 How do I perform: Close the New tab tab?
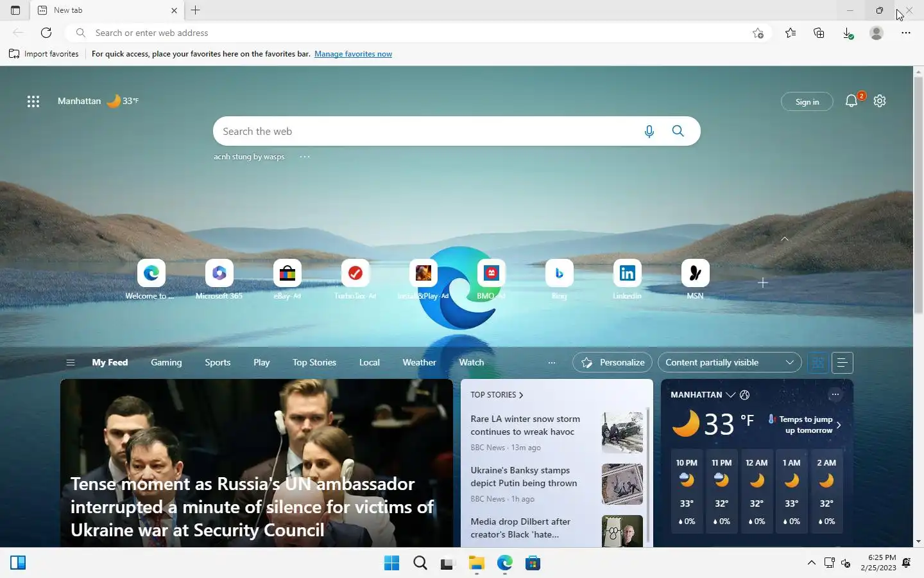[174, 10]
